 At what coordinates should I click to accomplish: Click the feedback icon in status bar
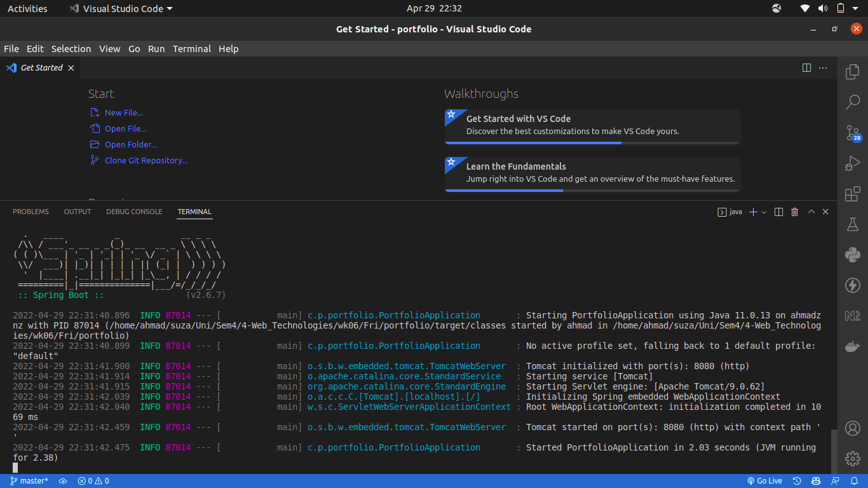point(835,481)
